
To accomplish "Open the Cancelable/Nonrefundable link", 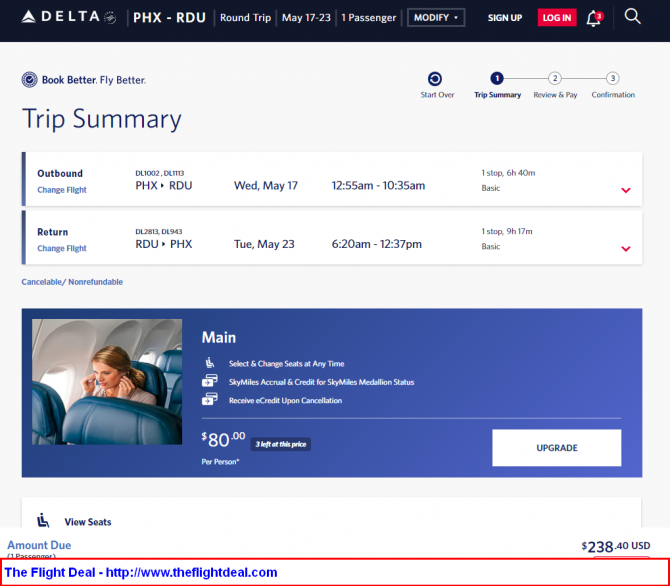I will pos(72,282).
